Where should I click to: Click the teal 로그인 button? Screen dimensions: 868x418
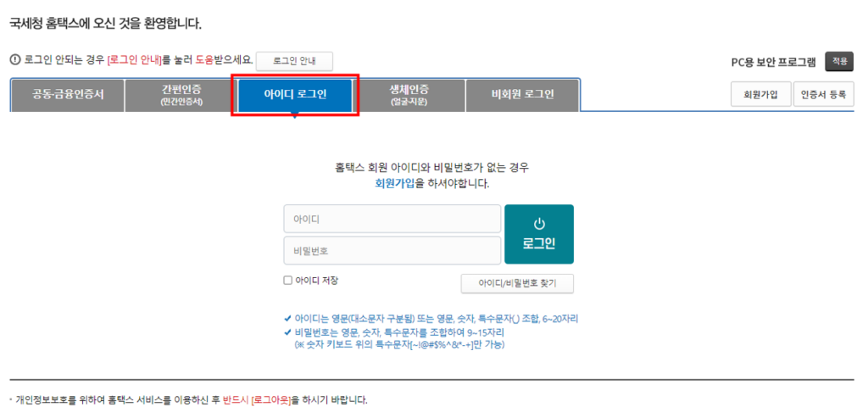539,234
